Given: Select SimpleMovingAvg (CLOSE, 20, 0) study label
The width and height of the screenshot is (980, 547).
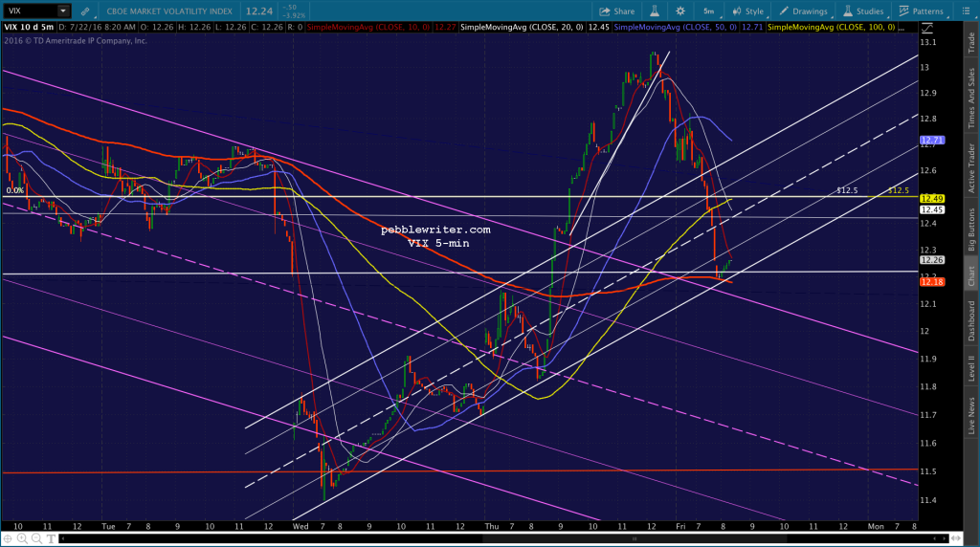Looking at the screenshot, I should pos(522,27).
